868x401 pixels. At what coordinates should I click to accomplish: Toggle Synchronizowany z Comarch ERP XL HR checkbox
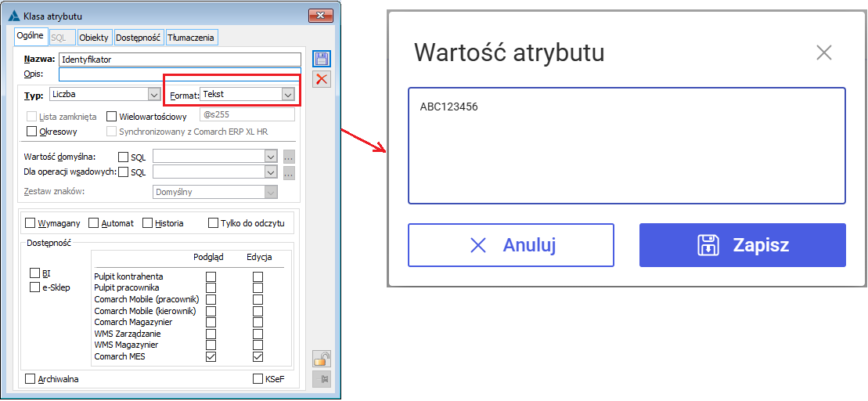(111, 132)
